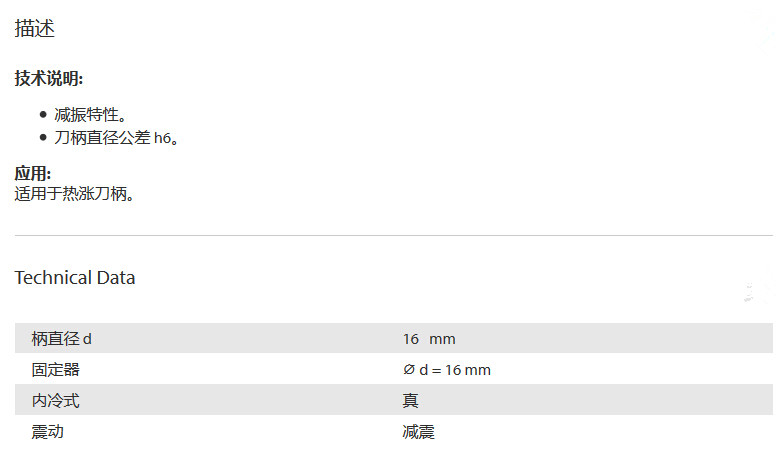Select the 柄直径 d row label
This screenshot has width=780, height=464.
pyautogui.click(x=62, y=339)
